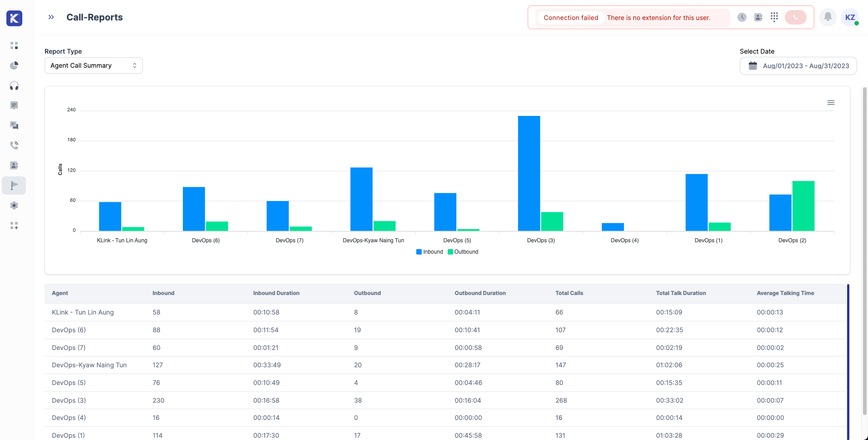
Task: Toggle the Outbound series in chart legend
Action: (463, 252)
